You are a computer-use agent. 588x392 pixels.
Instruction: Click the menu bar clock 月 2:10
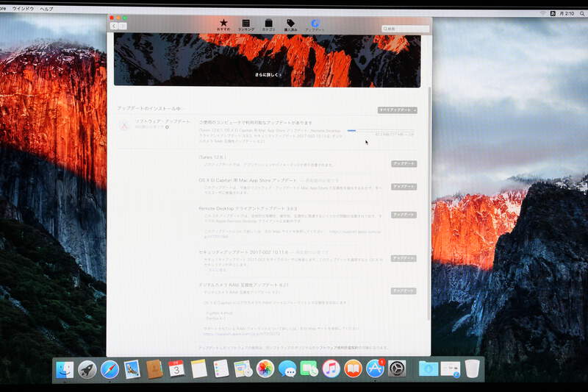[567, 13]
